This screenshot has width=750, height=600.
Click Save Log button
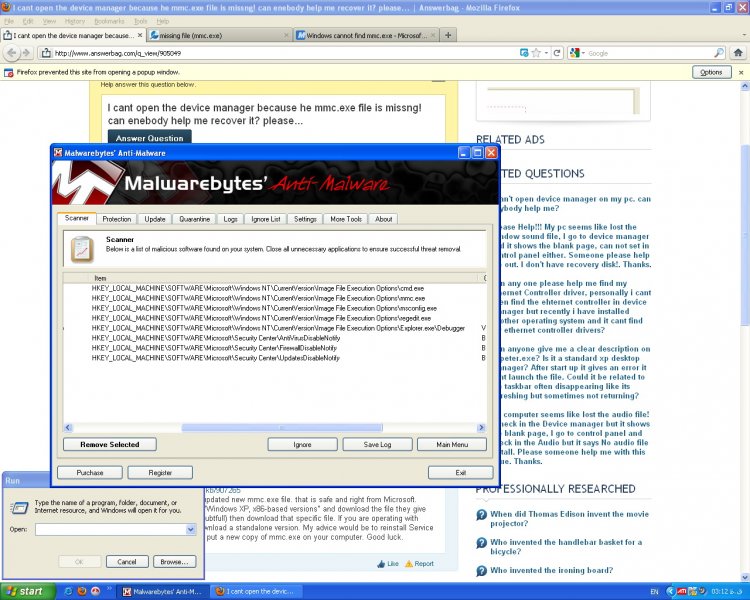point(377,444)
